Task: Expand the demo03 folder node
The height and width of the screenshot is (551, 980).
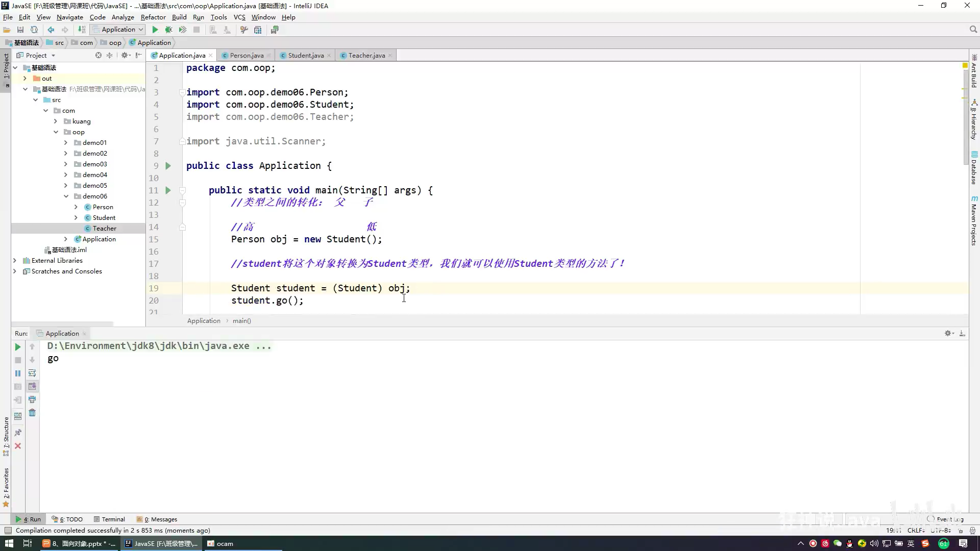Action: tap(66, 164)
